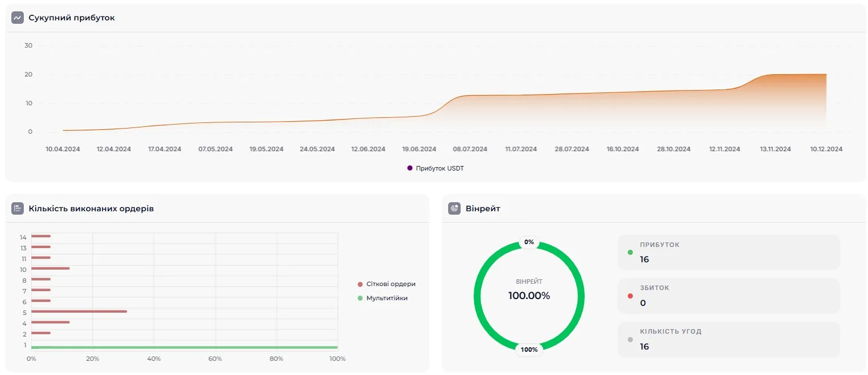Toggle the Мультитійки legend entry

[386, 298]
